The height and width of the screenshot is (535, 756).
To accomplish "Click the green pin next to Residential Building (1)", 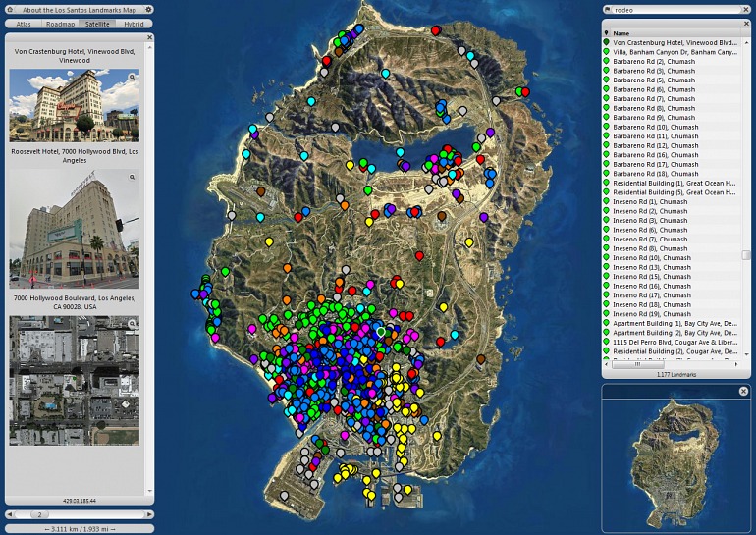I will (606, 183).
